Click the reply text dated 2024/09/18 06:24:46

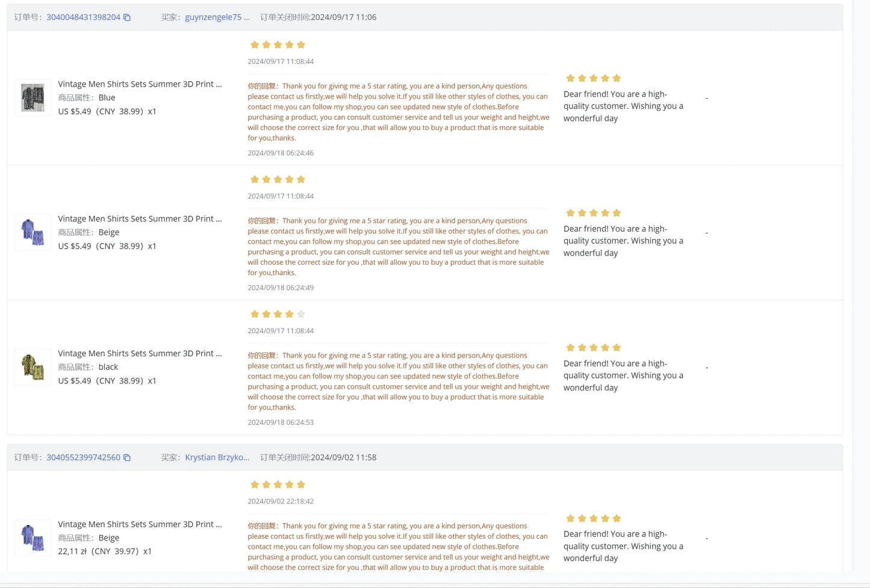click(x=398, y=112)
